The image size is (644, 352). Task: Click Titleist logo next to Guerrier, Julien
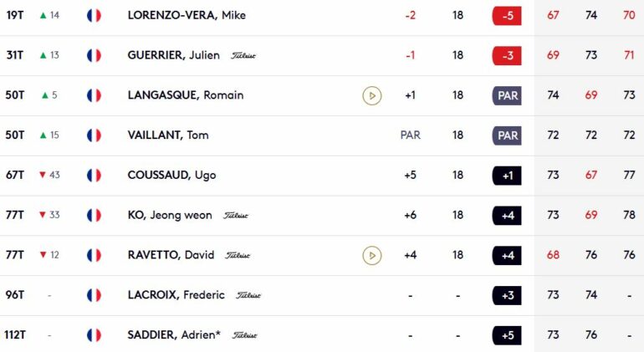(x=243, y=55)
